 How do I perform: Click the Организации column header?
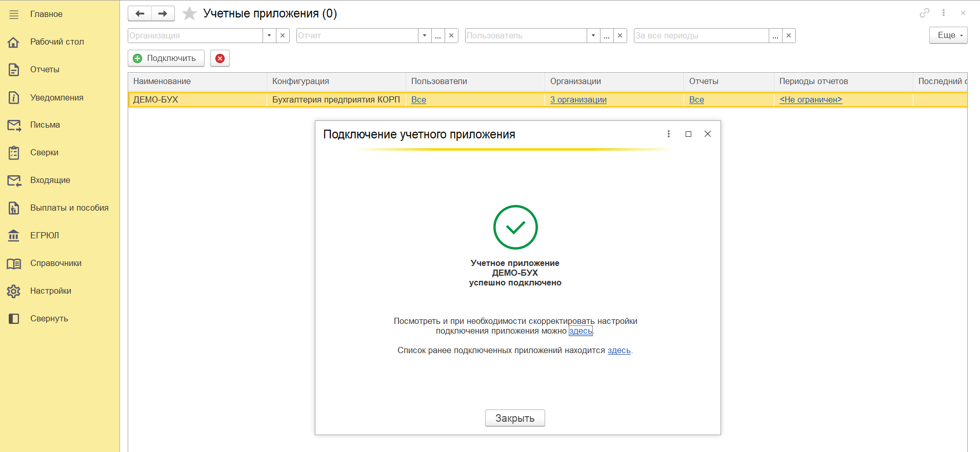pos(614,81)
